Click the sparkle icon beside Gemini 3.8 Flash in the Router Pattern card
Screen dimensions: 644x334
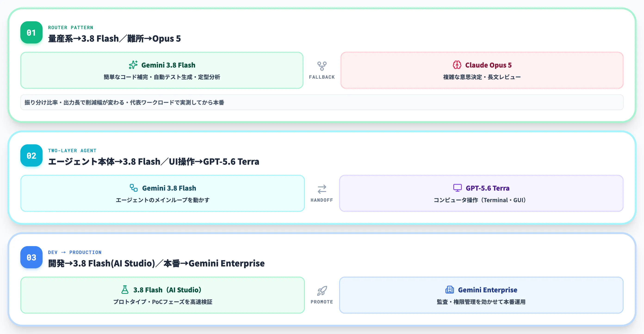133,65
